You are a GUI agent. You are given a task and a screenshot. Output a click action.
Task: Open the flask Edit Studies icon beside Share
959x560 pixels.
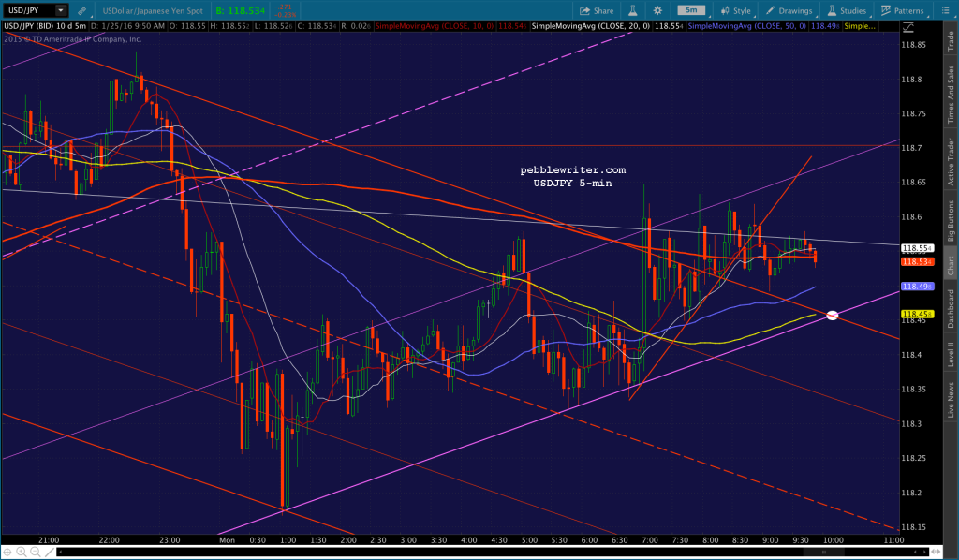click(x=633, y=10)
